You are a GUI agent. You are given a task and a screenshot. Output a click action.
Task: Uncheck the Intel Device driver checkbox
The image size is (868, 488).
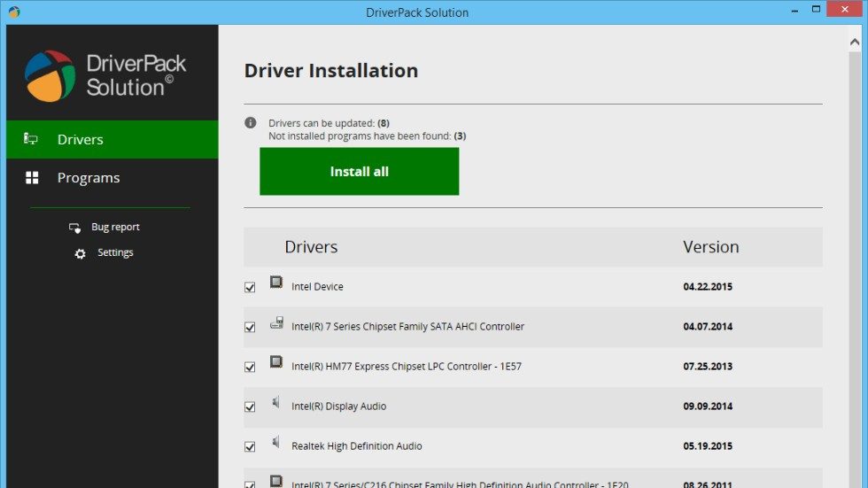[250, 287]
